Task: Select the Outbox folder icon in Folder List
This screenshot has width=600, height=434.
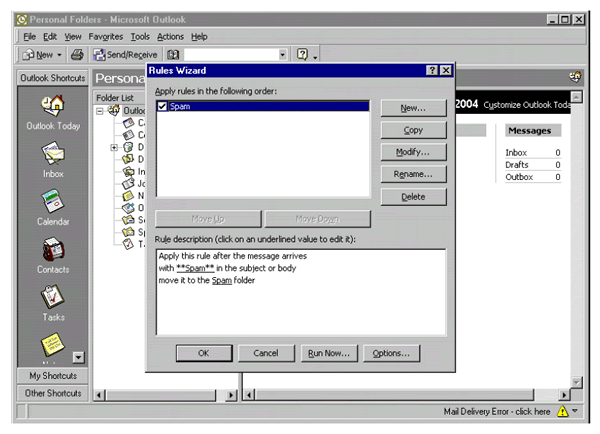Action: (128, 208)
